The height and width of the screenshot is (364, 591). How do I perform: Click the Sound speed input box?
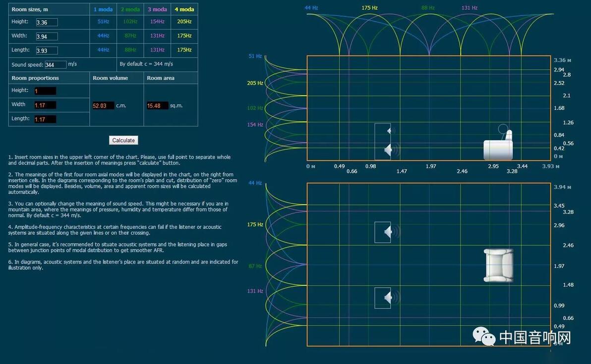point(56,64)
